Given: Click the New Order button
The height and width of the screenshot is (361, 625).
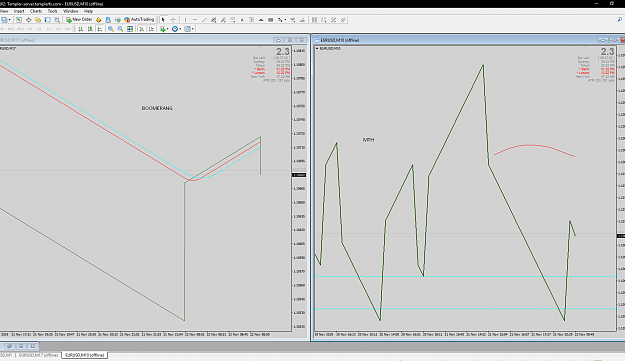Looking at the screenshot, I should tap(79, 20).
